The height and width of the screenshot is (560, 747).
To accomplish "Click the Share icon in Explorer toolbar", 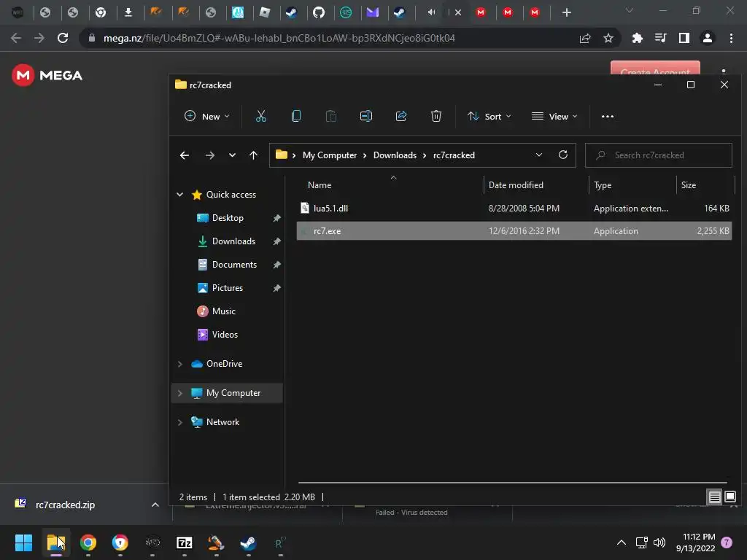I will [401, 116].
